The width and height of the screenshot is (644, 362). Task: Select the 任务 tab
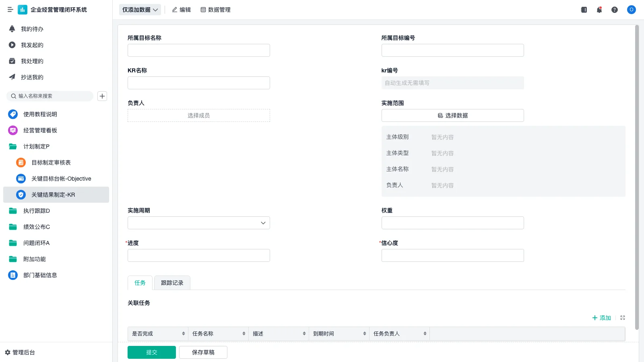pyautogui.click(x=140, y=283)
